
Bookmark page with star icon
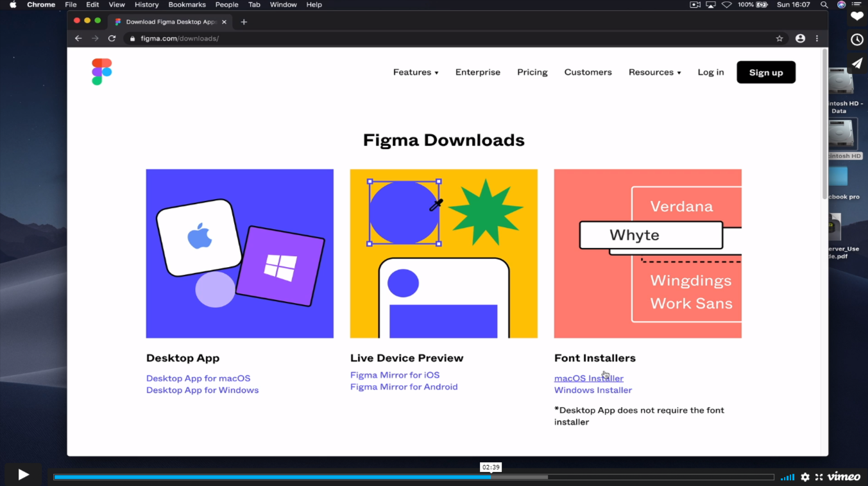[x=779, y=39]
